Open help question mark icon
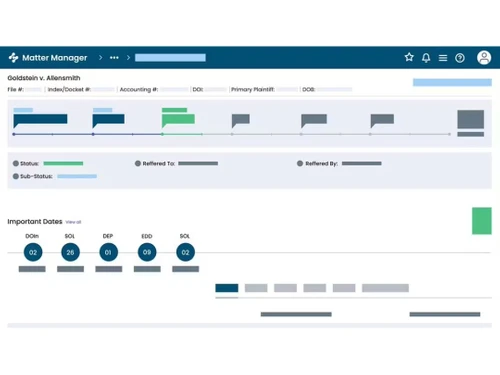 click(x=460, y=58)
